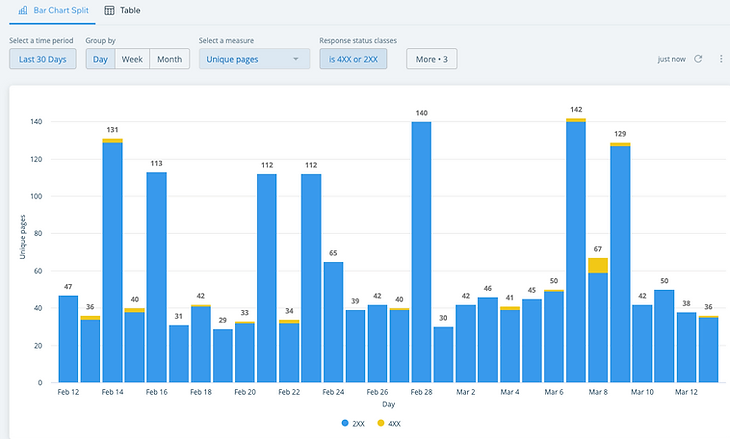730x439 pixels.
Task: Click the just now timestamp text
Action: (x=671, y=59)
